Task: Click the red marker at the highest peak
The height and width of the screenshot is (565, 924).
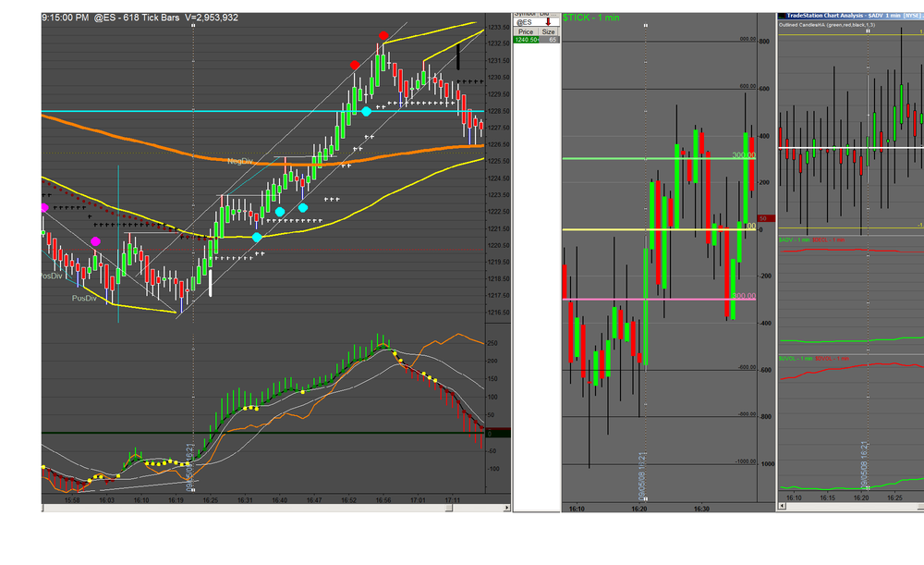Action: (x=383, y=36)
